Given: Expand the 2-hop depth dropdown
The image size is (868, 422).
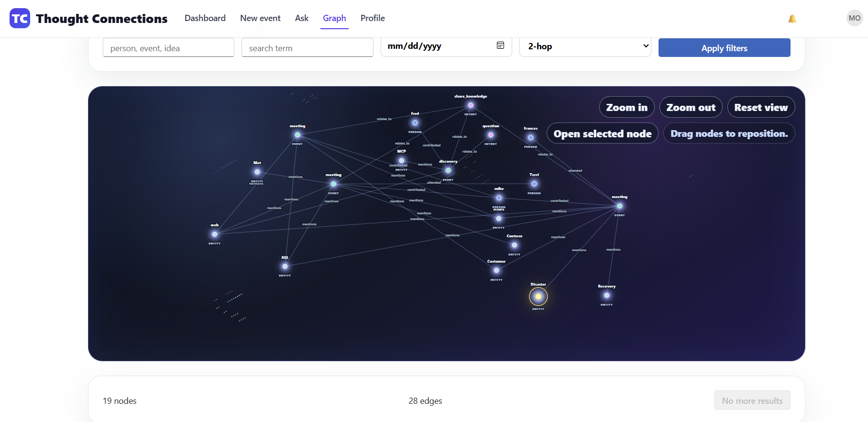Looking at the screenshot, I should coord(585,46).
